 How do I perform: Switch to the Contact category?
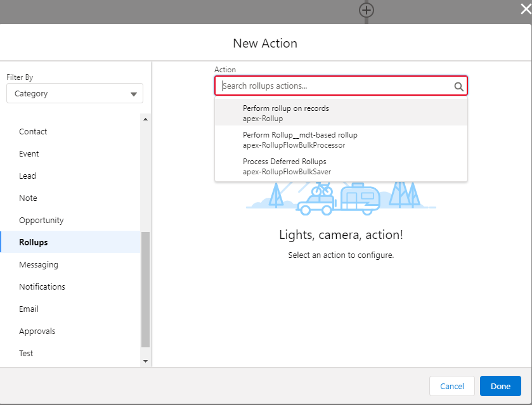[x=33, y=131]
